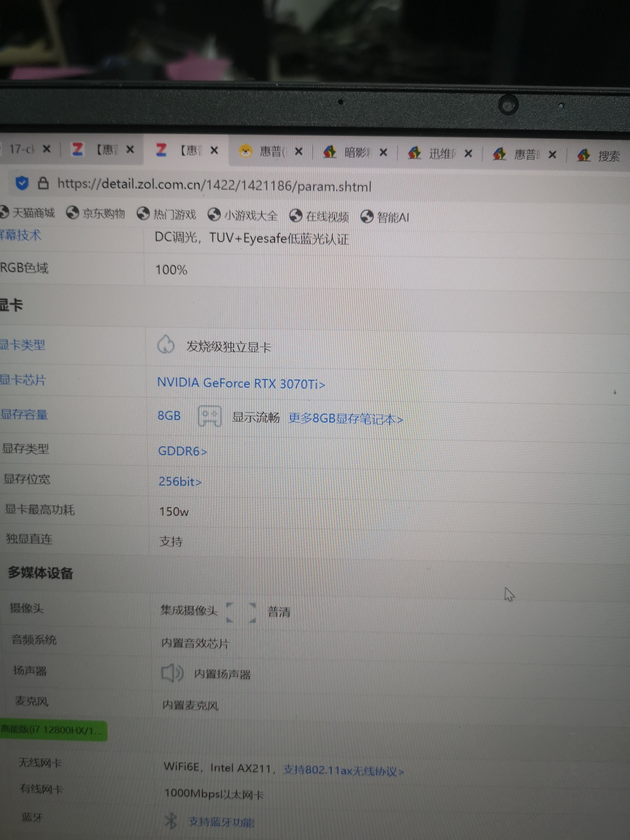Open NVIDIA GeForce RTX 3070Ti link

coord(241,384)
